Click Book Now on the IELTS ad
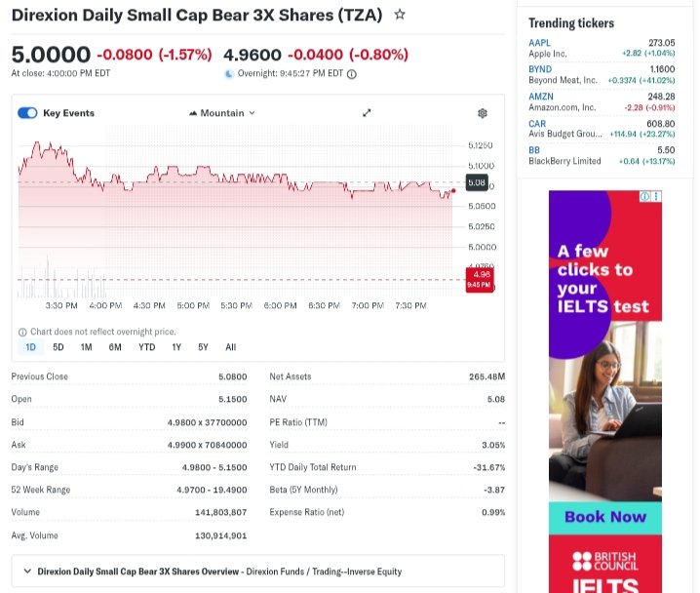The height and width of the screenshot is (593, 700). [x=604, y=517]
